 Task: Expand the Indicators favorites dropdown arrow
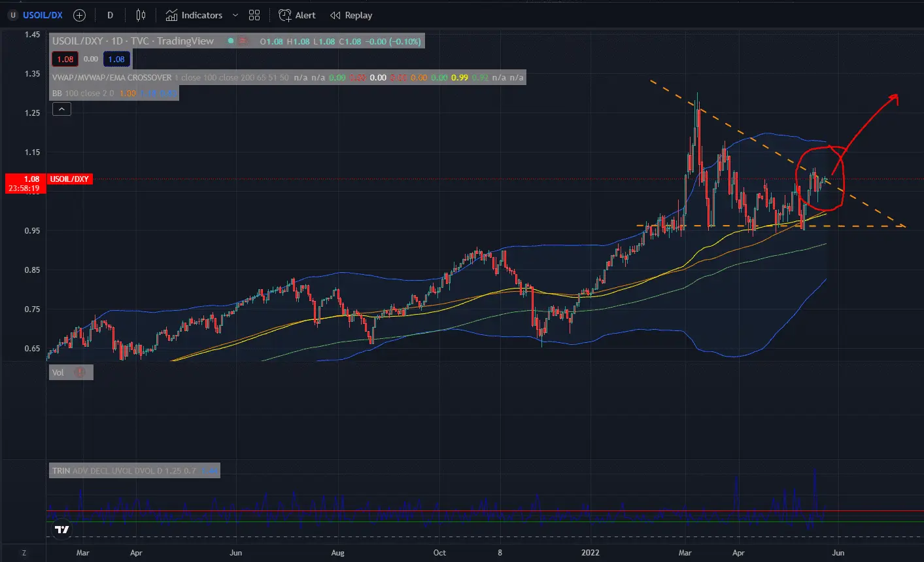[235, 15]
